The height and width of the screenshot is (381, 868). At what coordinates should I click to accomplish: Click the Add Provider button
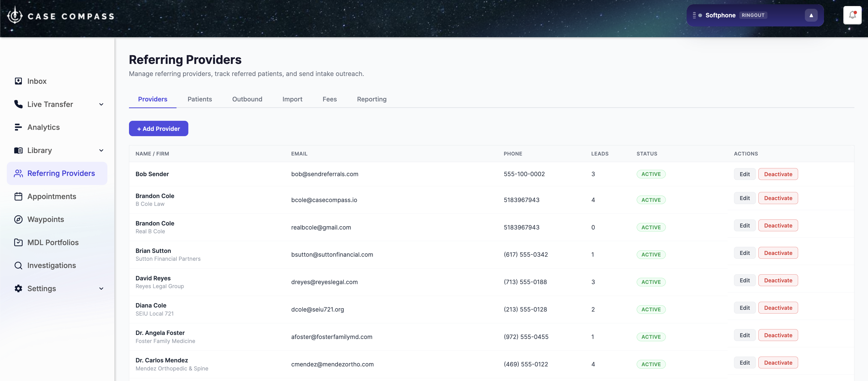pos(158,128)
